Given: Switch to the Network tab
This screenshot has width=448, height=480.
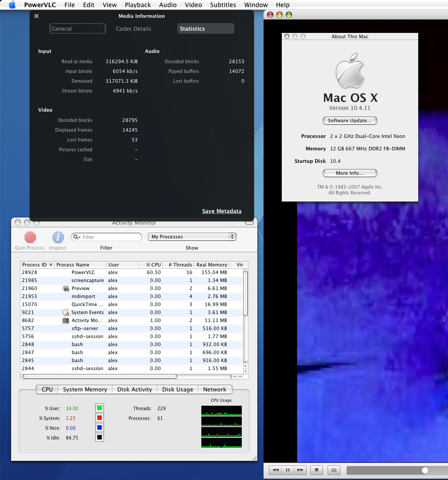Looking at the screenshot, I should point(215,389).
